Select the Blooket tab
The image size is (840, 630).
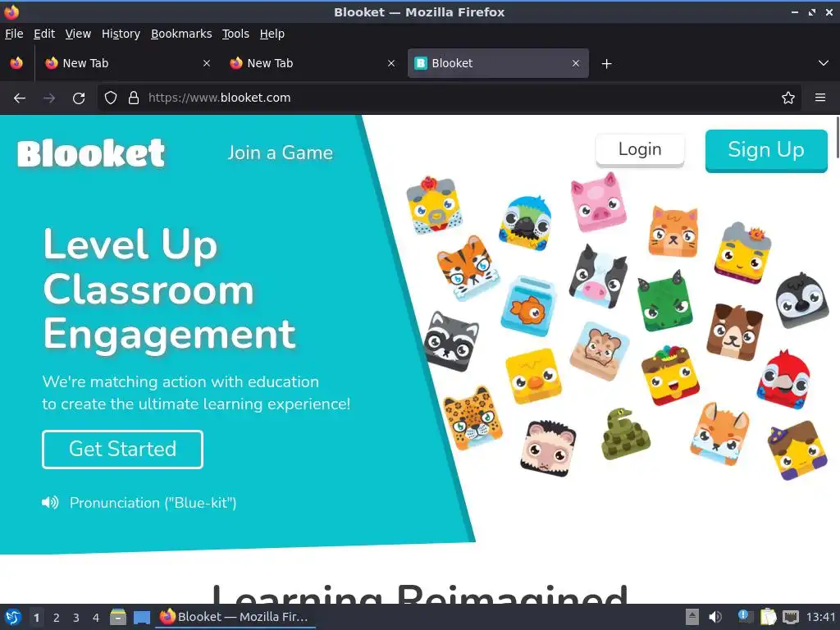[x=498, y=63]
